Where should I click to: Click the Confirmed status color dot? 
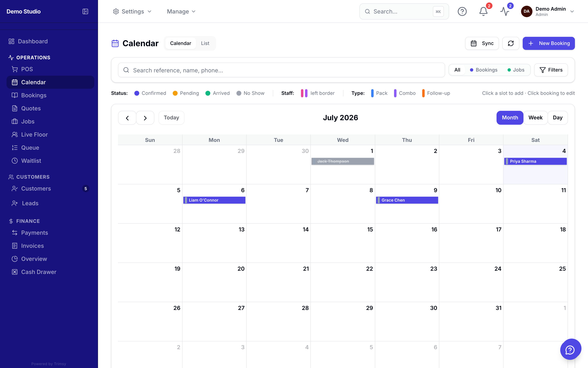pos(137,93)
